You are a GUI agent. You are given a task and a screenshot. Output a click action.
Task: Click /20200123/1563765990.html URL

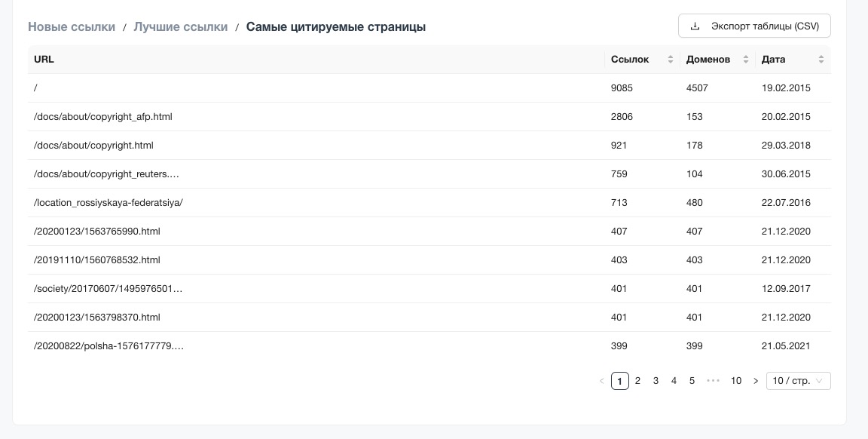click(97, 231)
